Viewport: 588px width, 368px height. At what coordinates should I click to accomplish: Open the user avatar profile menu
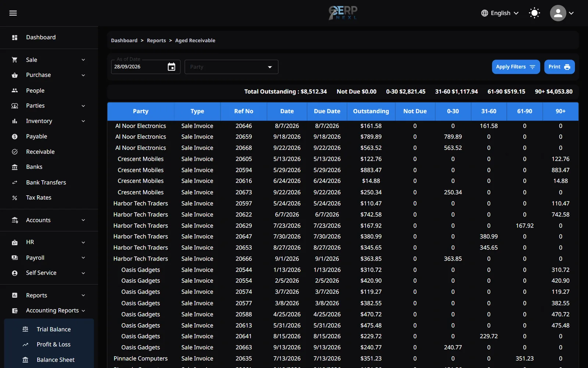pyautogui.click(x=558, y=13)
